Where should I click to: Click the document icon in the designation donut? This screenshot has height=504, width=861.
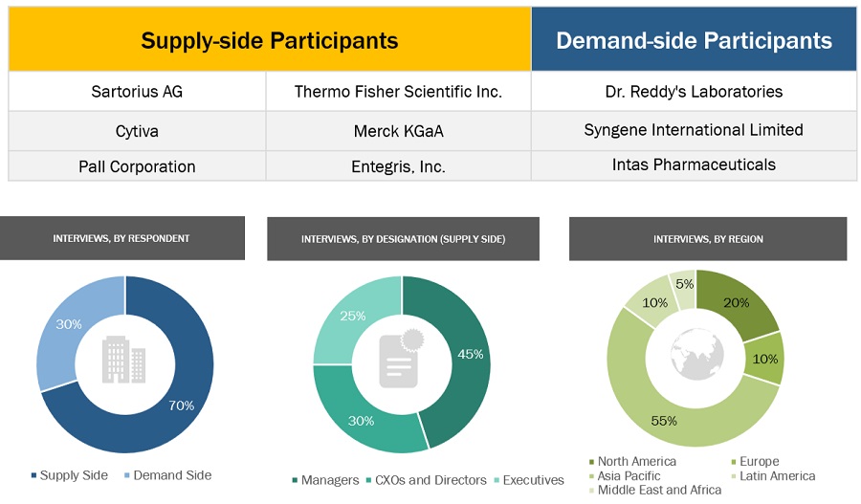coord(401,361)
